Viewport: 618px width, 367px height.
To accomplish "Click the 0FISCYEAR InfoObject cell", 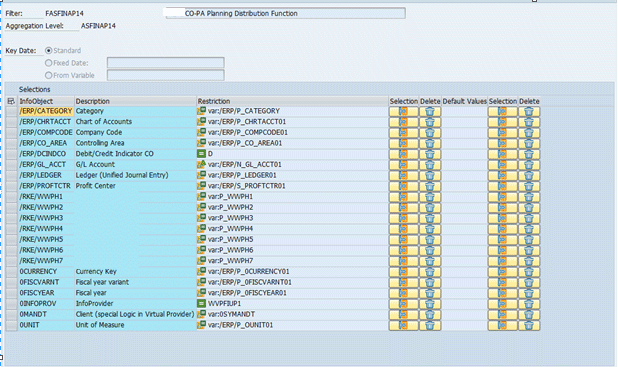I will (x=46, y=293).
